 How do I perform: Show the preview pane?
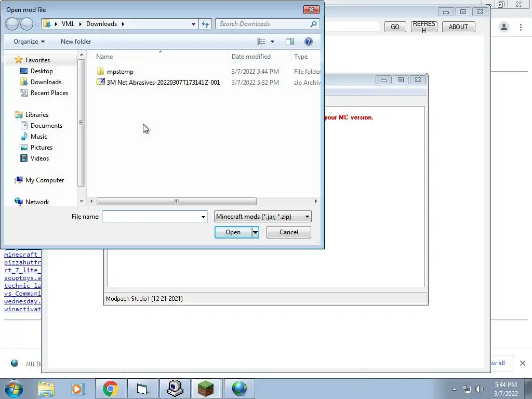[290, 42]
